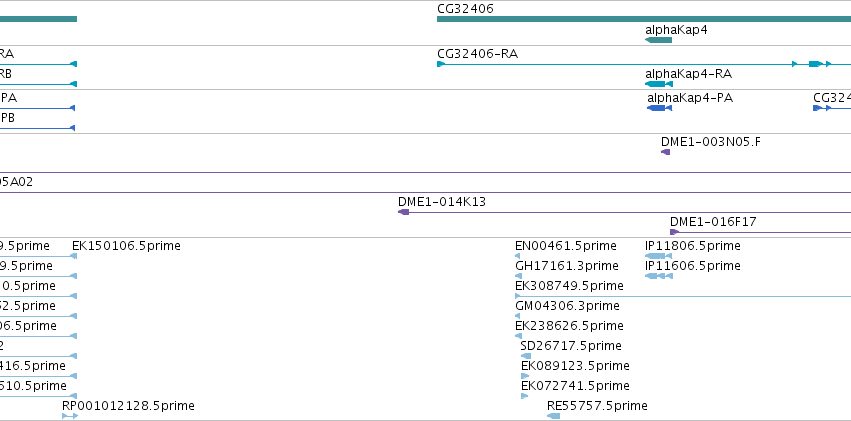Select the DME1-014K13 start arrow
Image resolution: width=851 pixels, height=421 pixels.
tap(403, 212)
